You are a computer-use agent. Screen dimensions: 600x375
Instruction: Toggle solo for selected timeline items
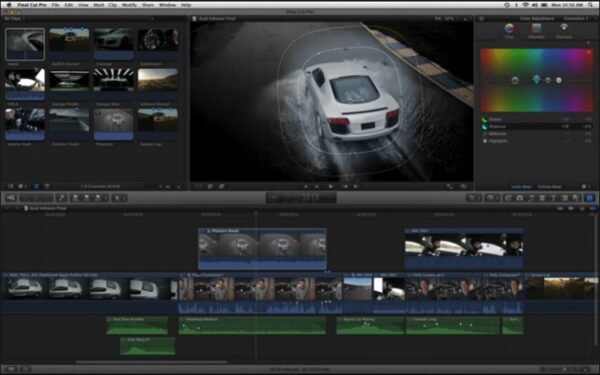[582, 209]
